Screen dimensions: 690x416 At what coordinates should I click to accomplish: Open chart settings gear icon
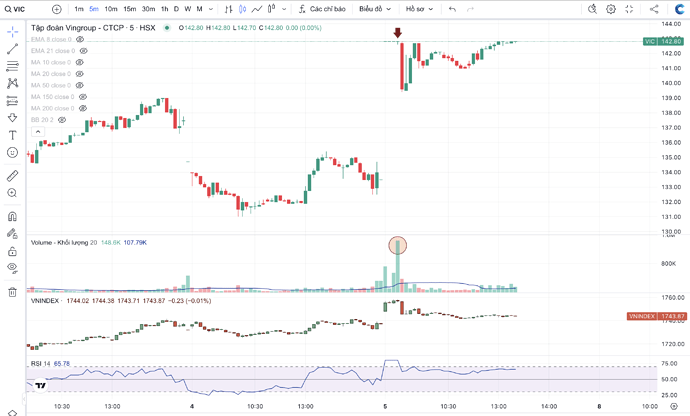pos(611,9)
